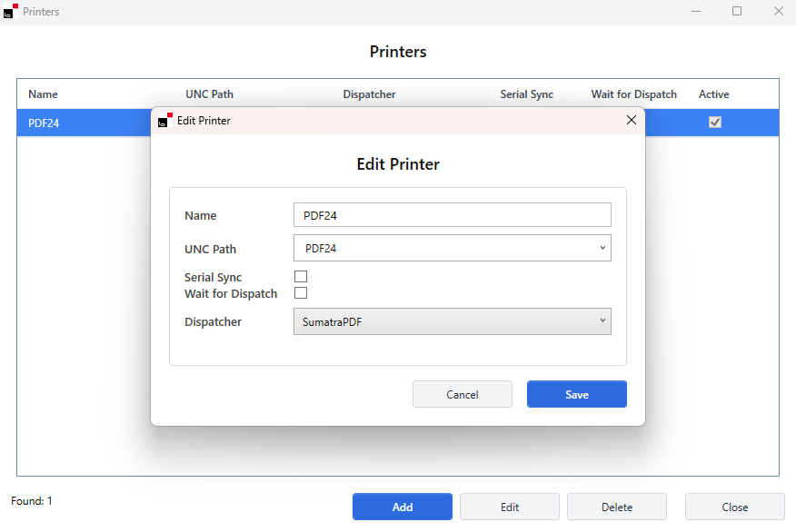Save the printer changes
This screenshot has height=532, width=796.
coord(576,394)
